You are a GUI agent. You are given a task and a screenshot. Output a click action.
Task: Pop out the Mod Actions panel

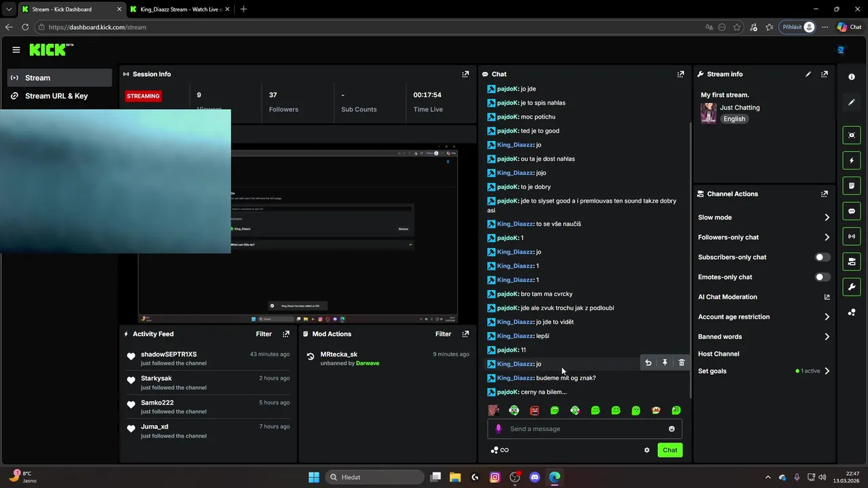[x=465, y=333]
